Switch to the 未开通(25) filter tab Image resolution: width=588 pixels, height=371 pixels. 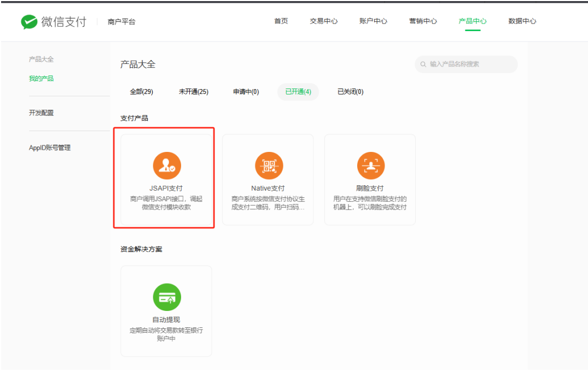click(194, 92)
